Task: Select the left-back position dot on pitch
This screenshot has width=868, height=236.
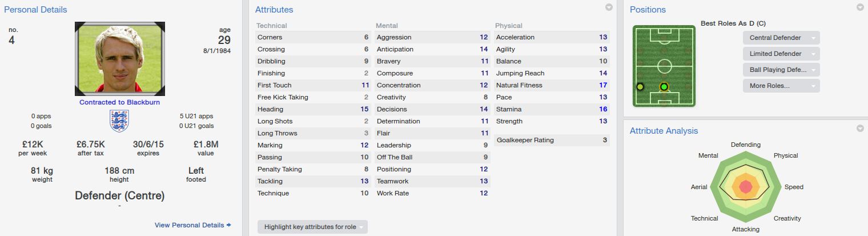Action: pyautogui.click(x=640, y=87)
